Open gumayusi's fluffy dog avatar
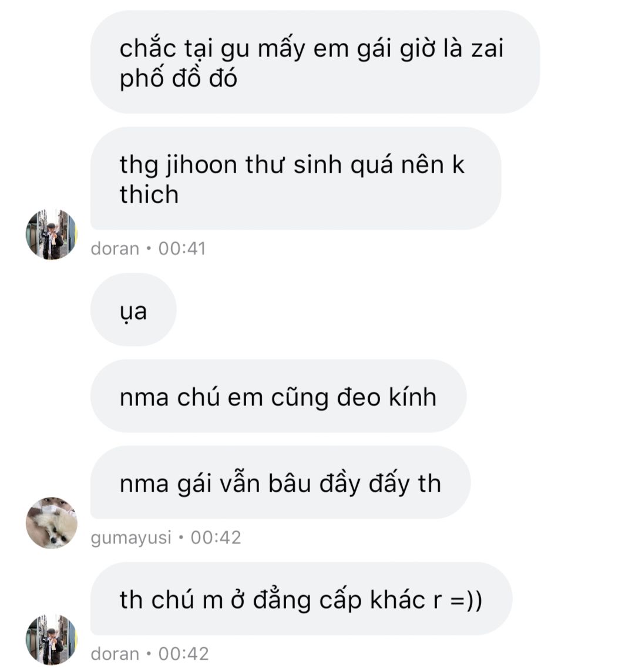 coord(52,523)
